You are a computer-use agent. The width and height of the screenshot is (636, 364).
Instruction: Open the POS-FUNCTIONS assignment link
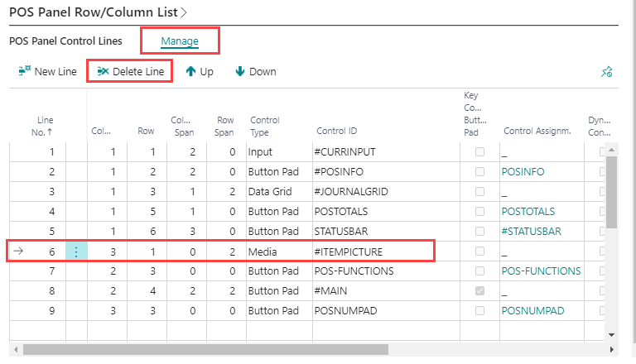541,271
